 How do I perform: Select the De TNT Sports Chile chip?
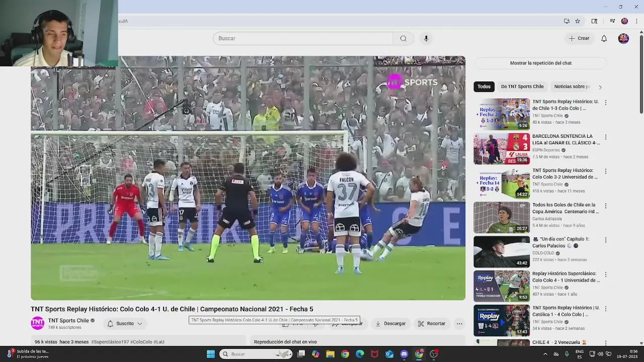[522, 86]
